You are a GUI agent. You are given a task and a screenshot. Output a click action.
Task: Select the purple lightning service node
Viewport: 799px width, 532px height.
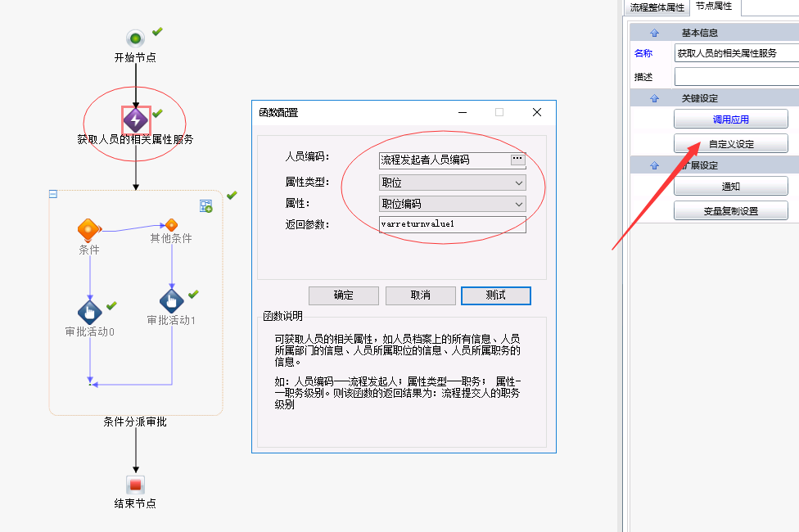click(x=136, y=120)
